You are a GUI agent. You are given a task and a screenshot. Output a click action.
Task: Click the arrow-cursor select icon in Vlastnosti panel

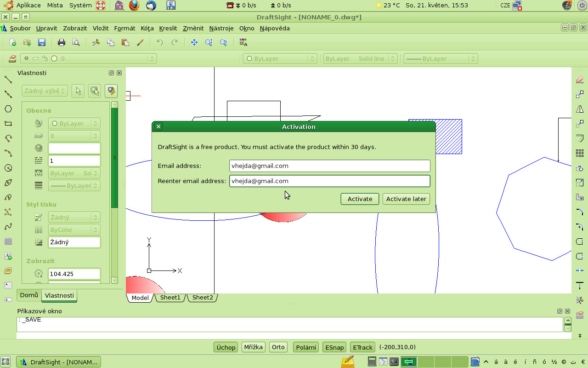tap(78, 91)
